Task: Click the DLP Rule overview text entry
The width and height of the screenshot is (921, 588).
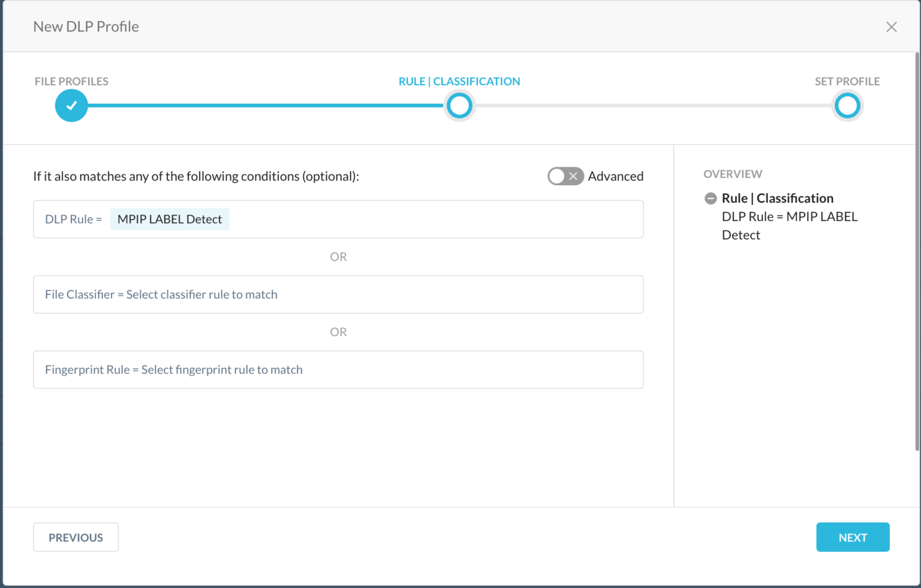Action: click(x=790, y=225)
